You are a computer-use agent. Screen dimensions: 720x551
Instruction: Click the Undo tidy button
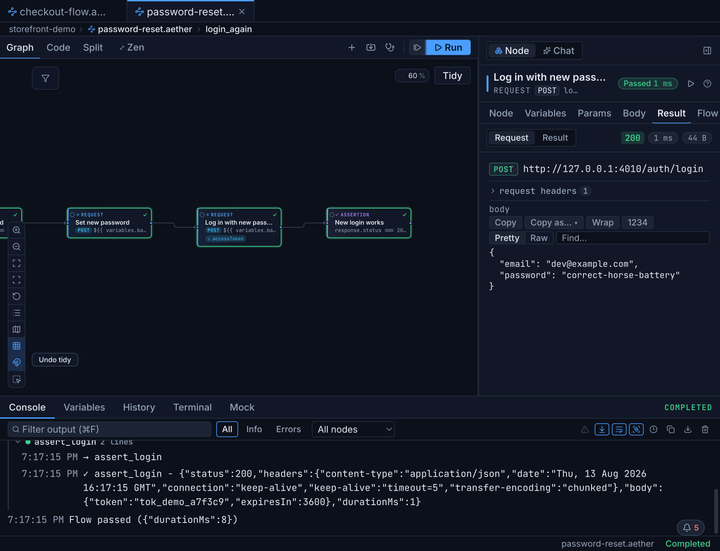pyautogui.click(x=55, y=360)
